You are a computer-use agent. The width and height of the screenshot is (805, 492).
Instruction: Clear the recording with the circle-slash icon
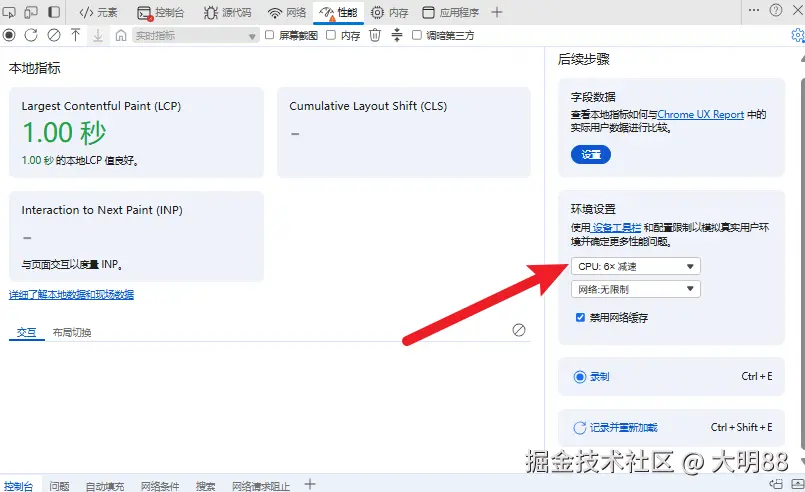tap(53, 35)
